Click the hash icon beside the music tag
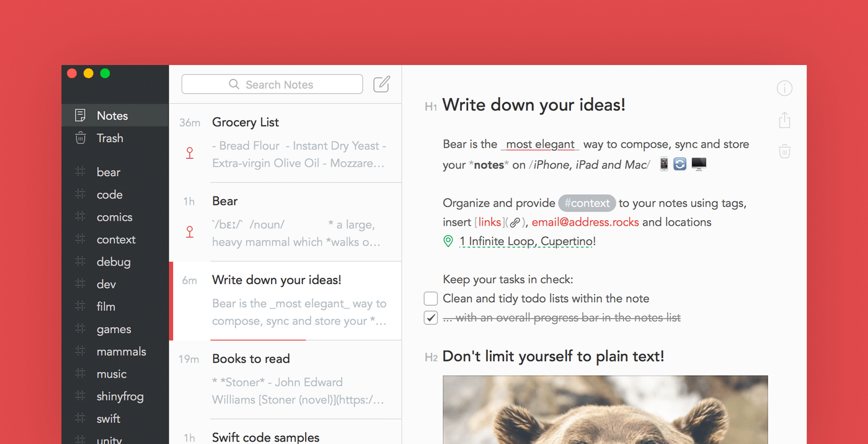This screenshot has height=444, width=868. point(80,373)
